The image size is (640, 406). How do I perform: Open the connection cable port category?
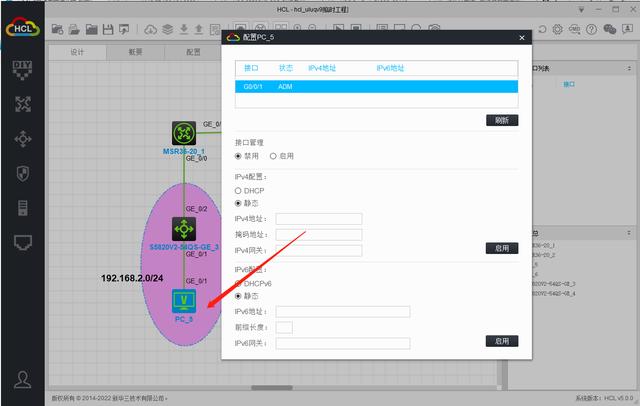pyautogui.click(x=23, y=242)
